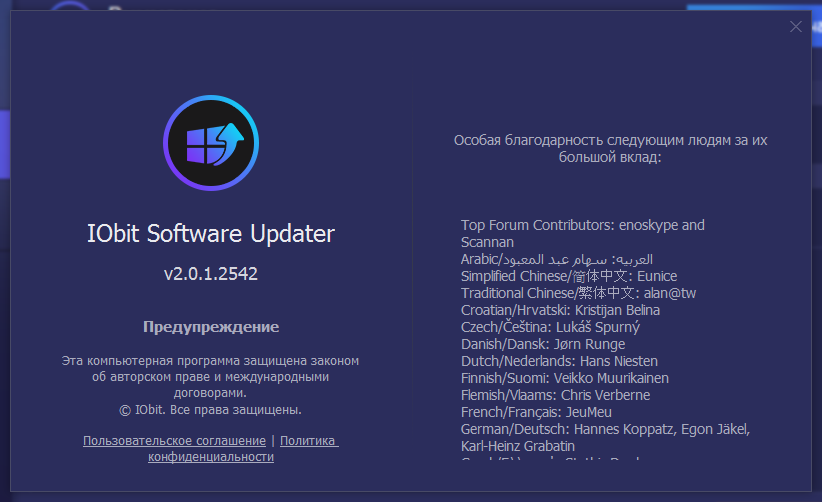Click the Traditional Chinese alan@tw credit
This screenshot has width=822, height=502.
pyautogui.click(x=578, y=293)
